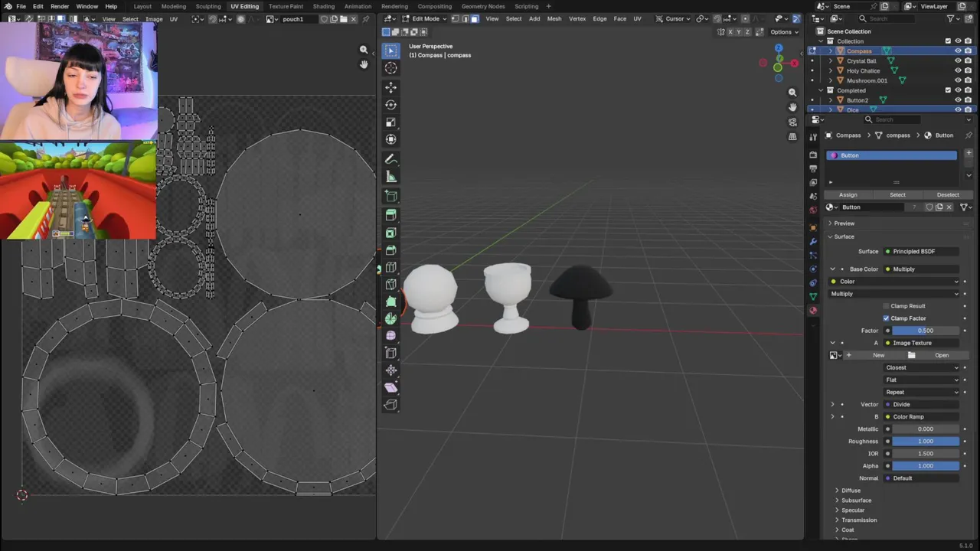Exclude Completed collection with its checkbox
Image resolution: width=980 pixels, height=551 pixels.
948,90
